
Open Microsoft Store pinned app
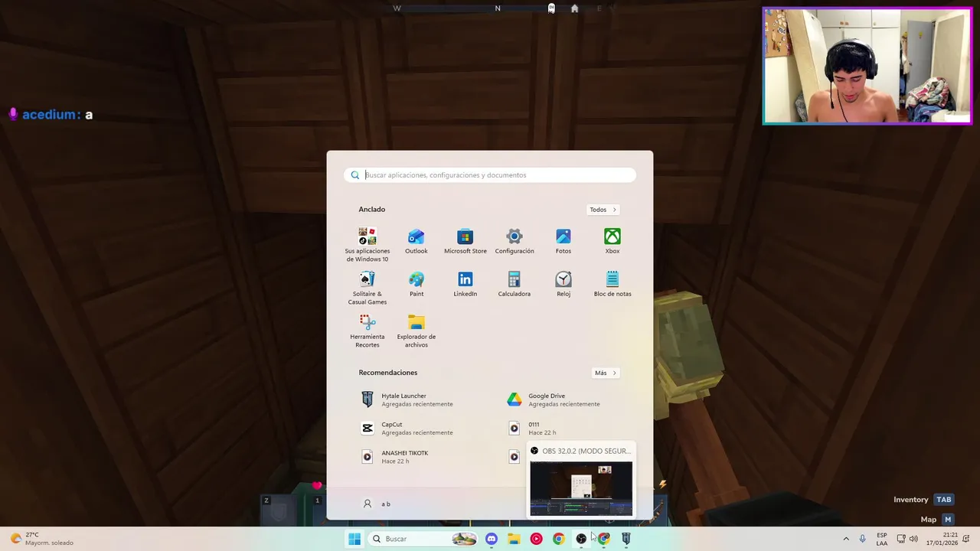(465, 241)
